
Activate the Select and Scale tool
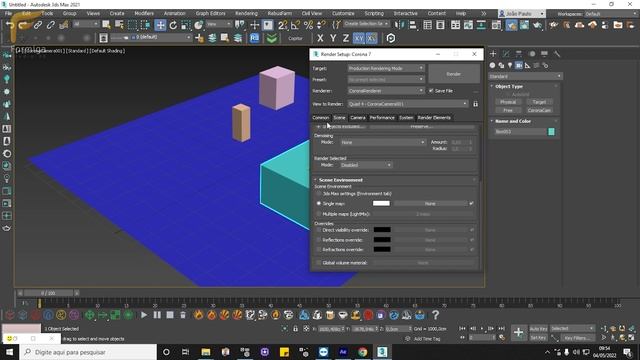pyautogui.click(x=186, y=25)
